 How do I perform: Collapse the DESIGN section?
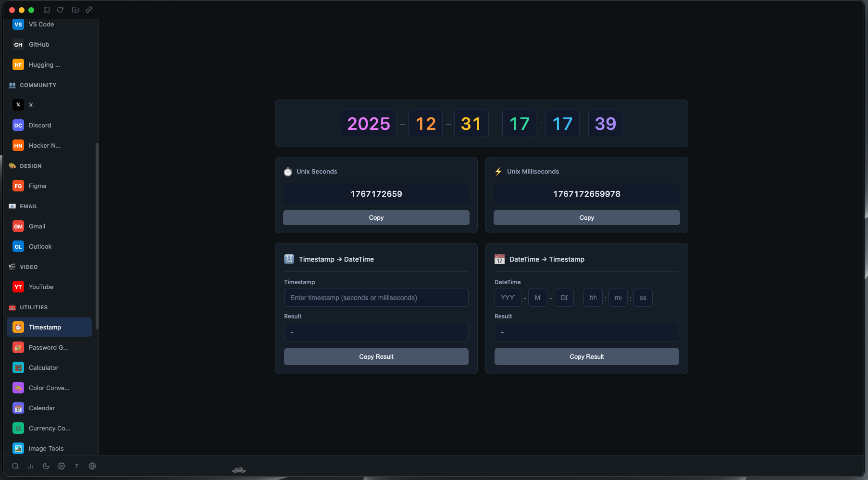tap(31, 166)
